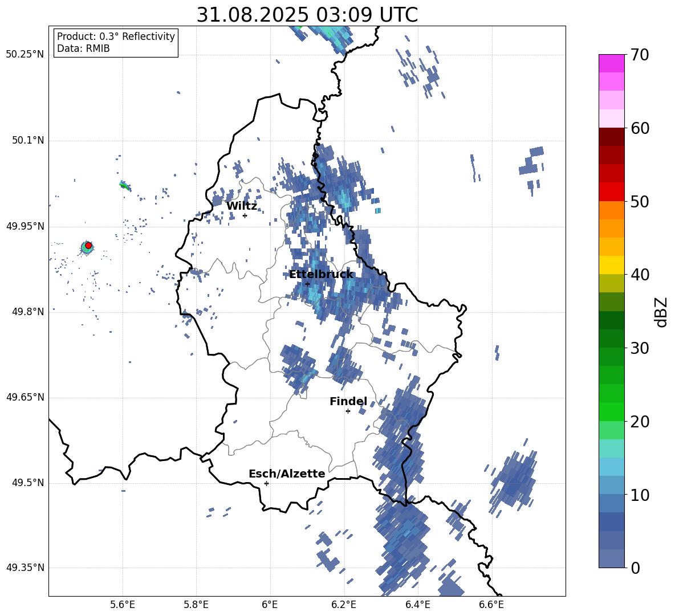675x616 pixels.
Task: Click the Wiltz location cross marker
Action: (x=245, y=215)
